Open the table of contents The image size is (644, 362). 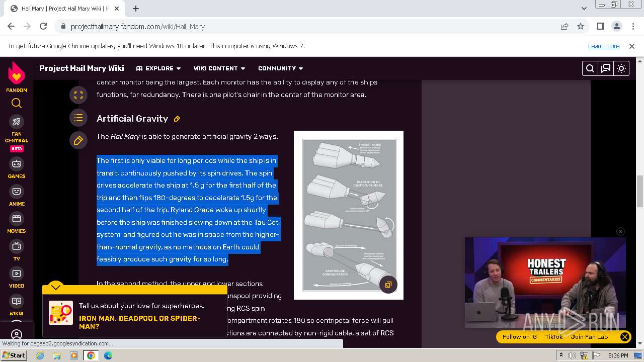(78, 118)
